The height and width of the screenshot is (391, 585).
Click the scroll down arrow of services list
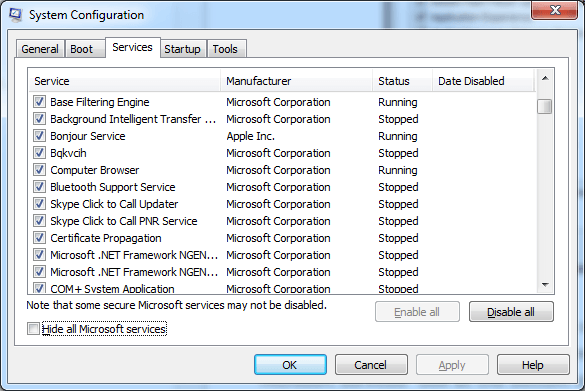click(x=545, y=285)
